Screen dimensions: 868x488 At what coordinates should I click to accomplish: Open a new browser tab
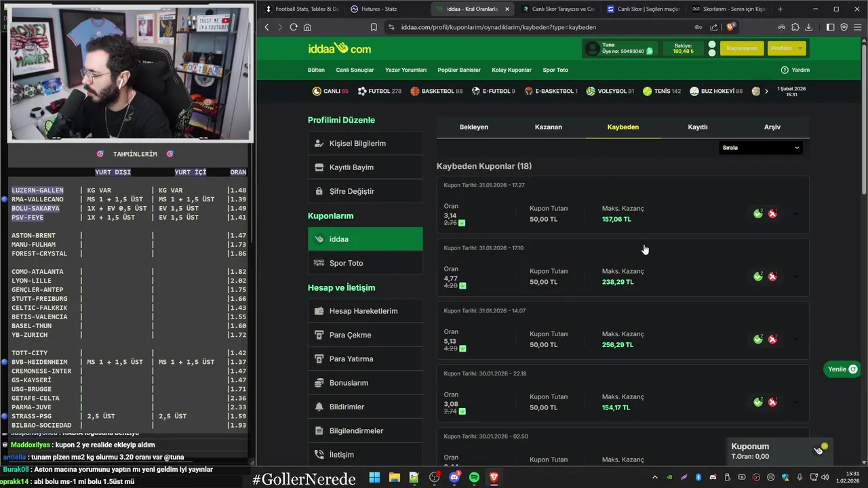pos(780,9)
